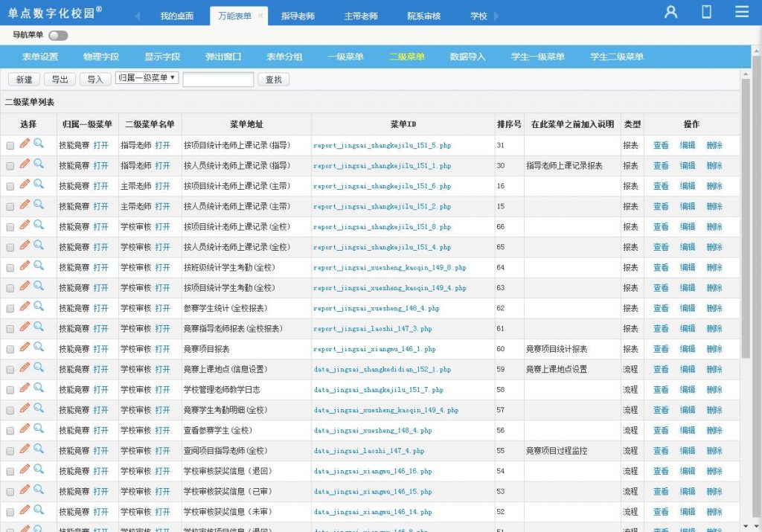Screen dimensions: 762x532
Task: Click pencil icon in 竞赛指导老师报表 row
Action: (x=25, y=327)
